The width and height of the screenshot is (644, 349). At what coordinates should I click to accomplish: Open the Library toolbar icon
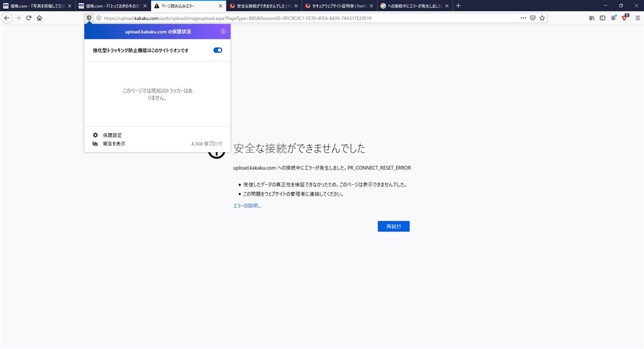(592, 18)
